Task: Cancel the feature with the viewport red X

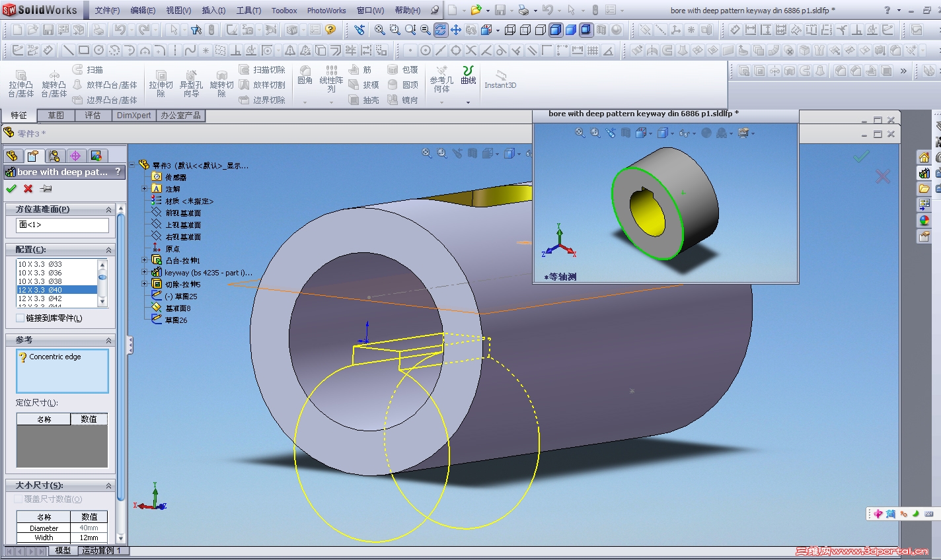Action: (882, 176)
